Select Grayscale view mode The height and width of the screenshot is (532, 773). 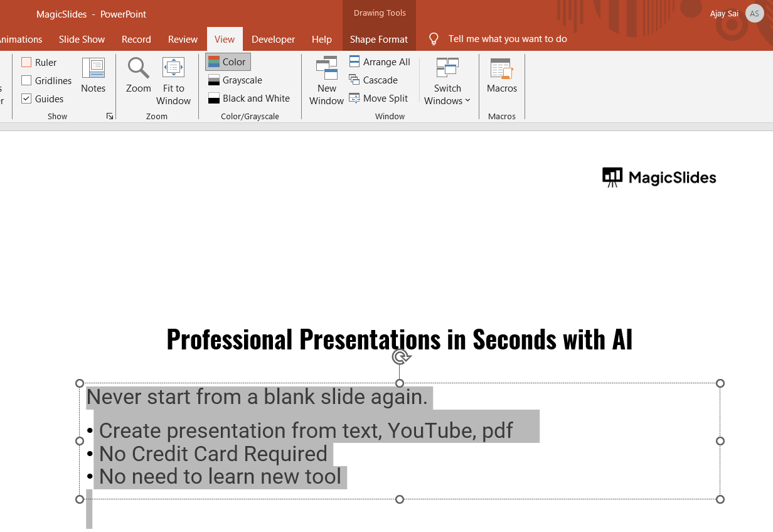[235, 80]
